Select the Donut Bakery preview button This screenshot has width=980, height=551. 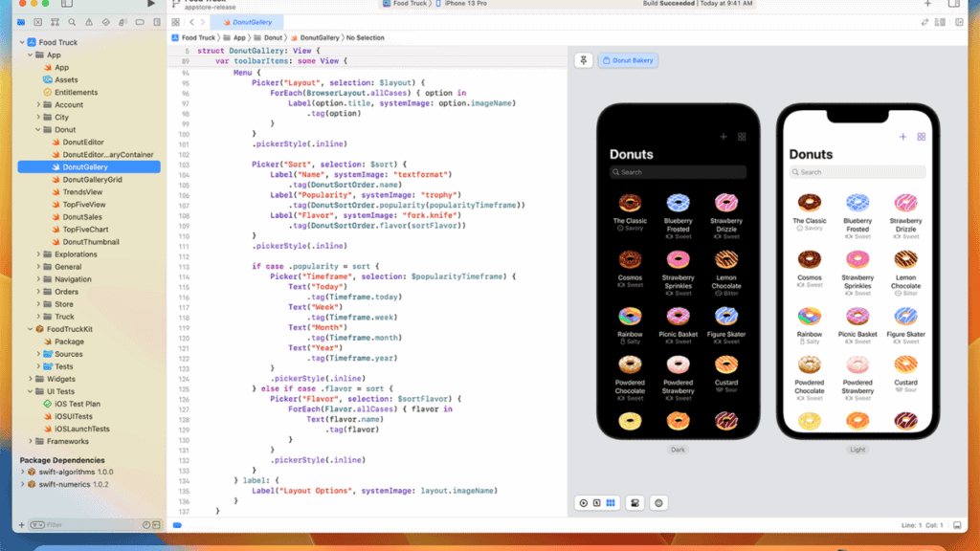coord(628,60)
